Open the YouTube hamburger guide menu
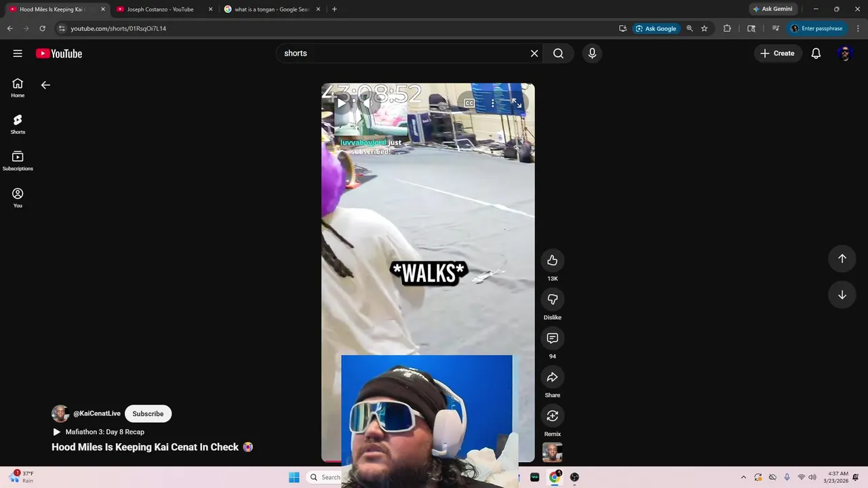 pyautogui.click(x=18, y=54)
